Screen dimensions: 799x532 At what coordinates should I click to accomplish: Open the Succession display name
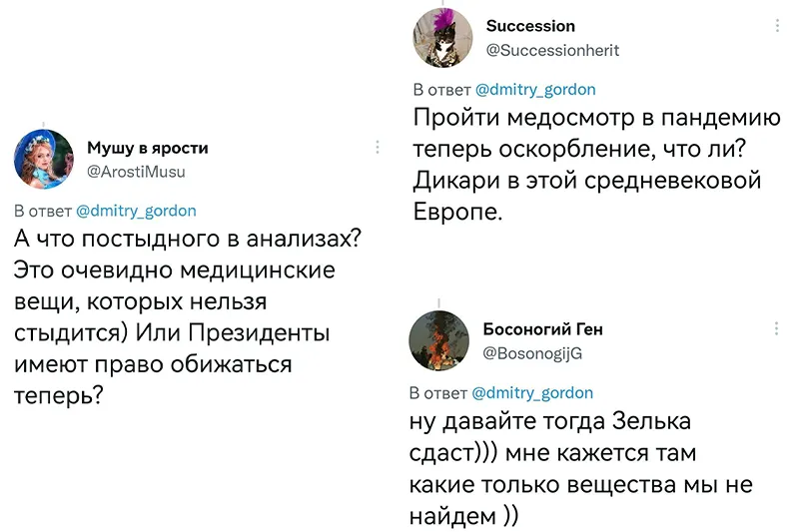click(530, 26)
